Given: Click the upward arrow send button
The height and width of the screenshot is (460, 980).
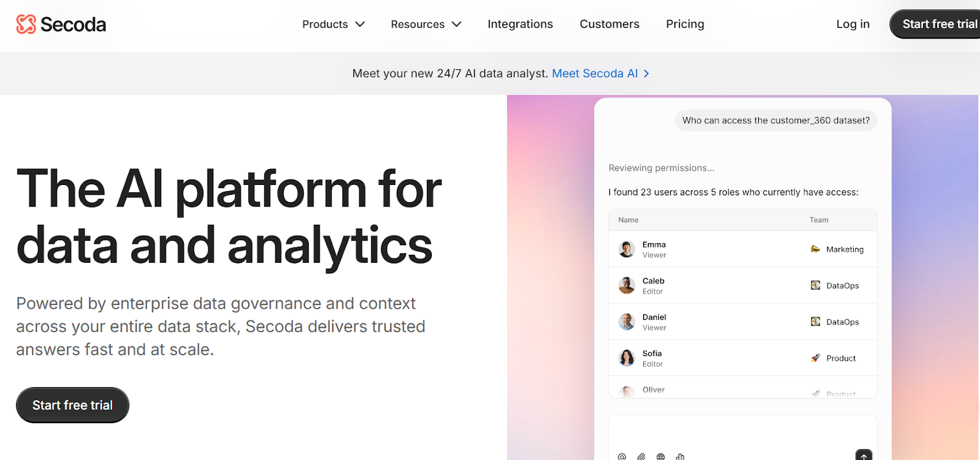Looking at the screenshot, I should coord(864,456).
